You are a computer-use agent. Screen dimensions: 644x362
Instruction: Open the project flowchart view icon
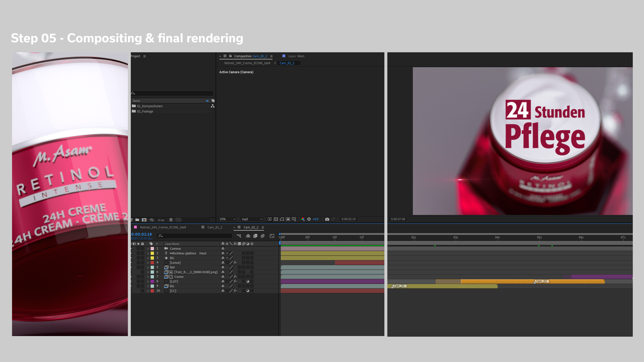212,106
